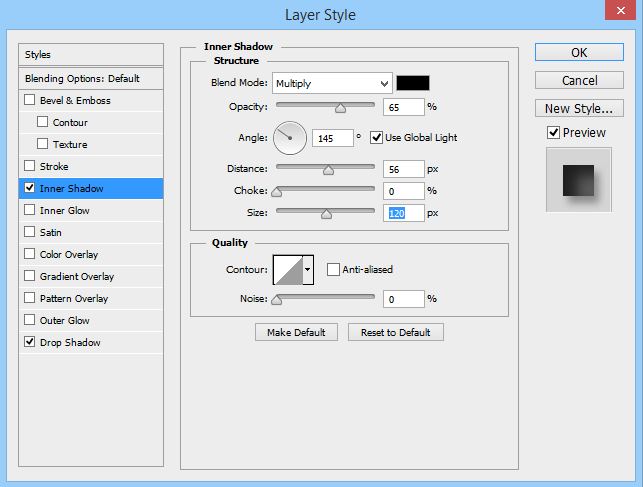Click the Make Default button

click(x=296, y=332)
